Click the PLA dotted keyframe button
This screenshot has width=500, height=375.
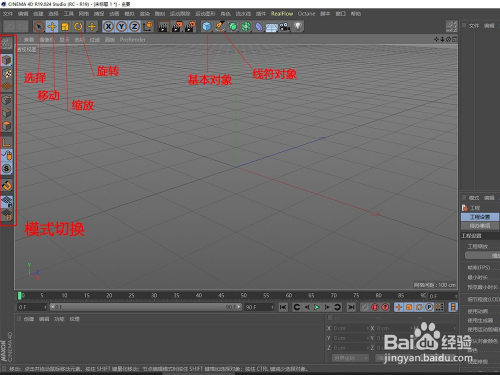click(440, 307)
